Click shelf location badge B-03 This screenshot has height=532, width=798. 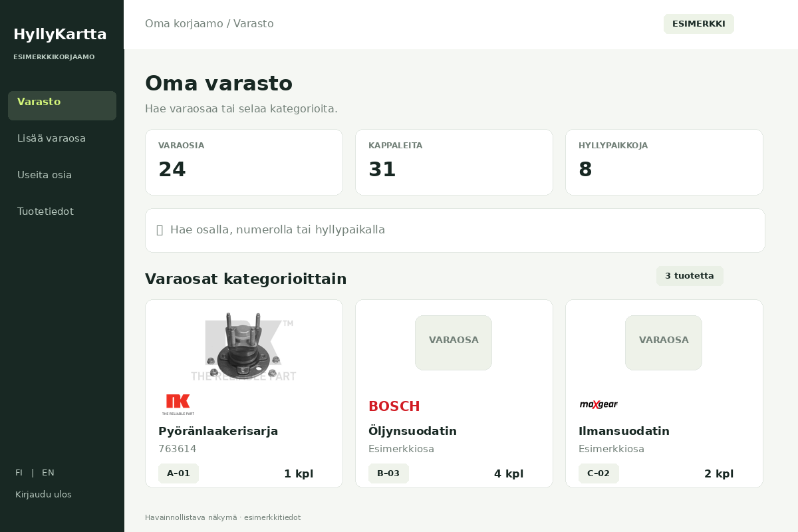(x=388, y=473)
